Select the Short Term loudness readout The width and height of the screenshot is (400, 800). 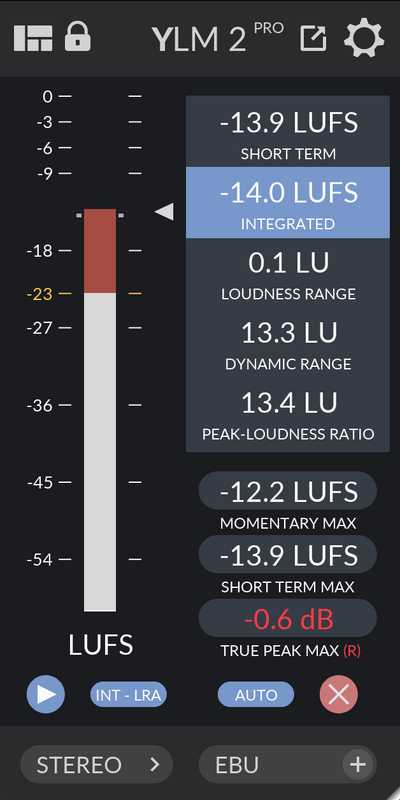(288, 132)
